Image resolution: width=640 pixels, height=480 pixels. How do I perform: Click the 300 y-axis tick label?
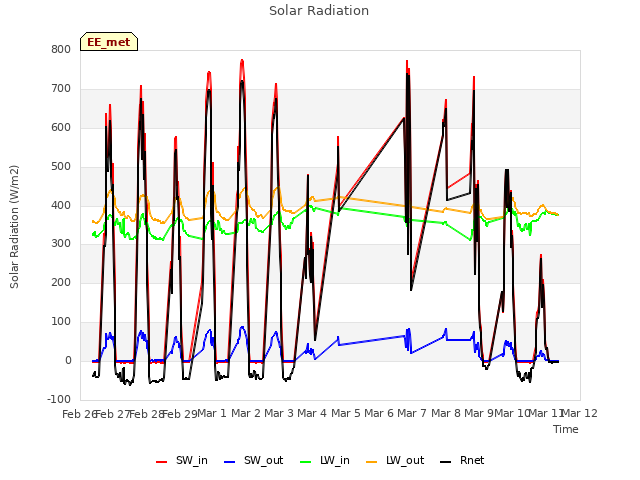tap(61, 244)
